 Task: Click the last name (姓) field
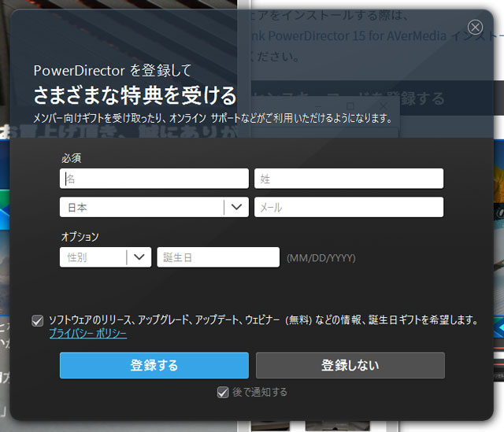pos(349,179)
